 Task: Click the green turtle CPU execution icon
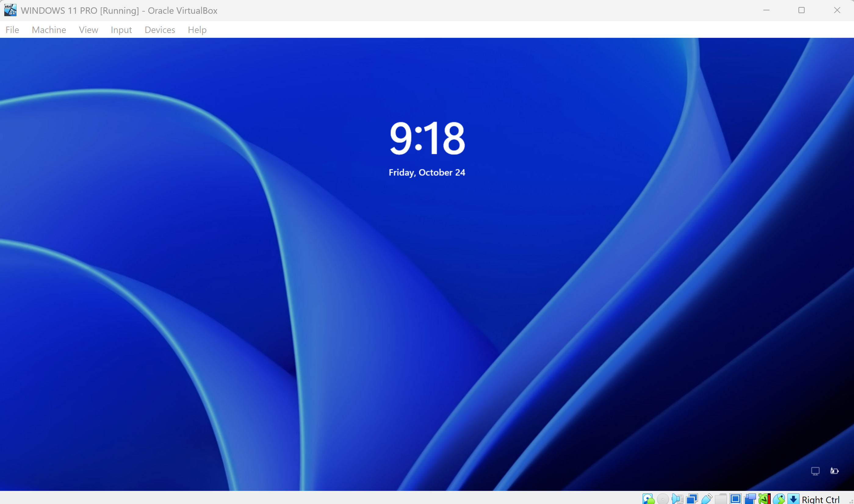[x=764, y=499]
